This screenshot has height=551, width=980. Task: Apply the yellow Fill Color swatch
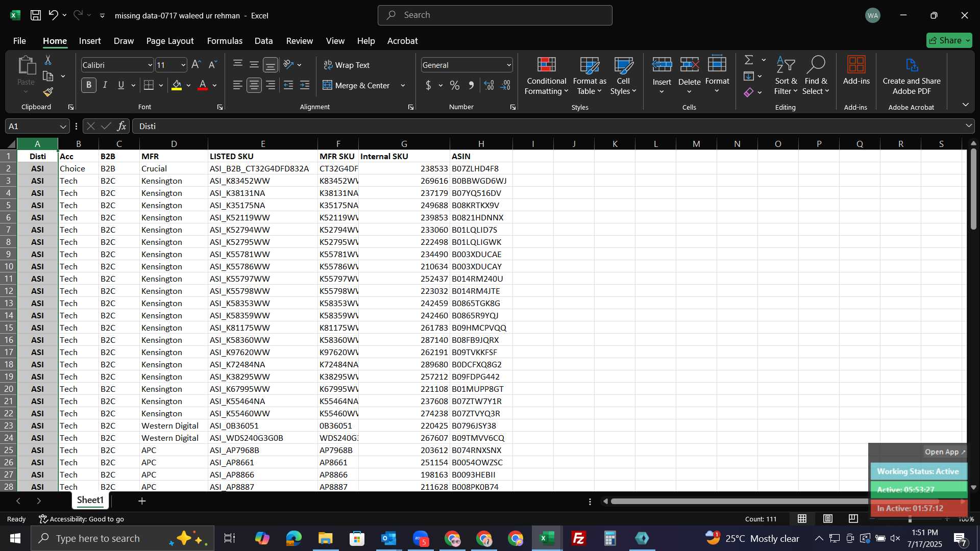click(x=177, y=85)
